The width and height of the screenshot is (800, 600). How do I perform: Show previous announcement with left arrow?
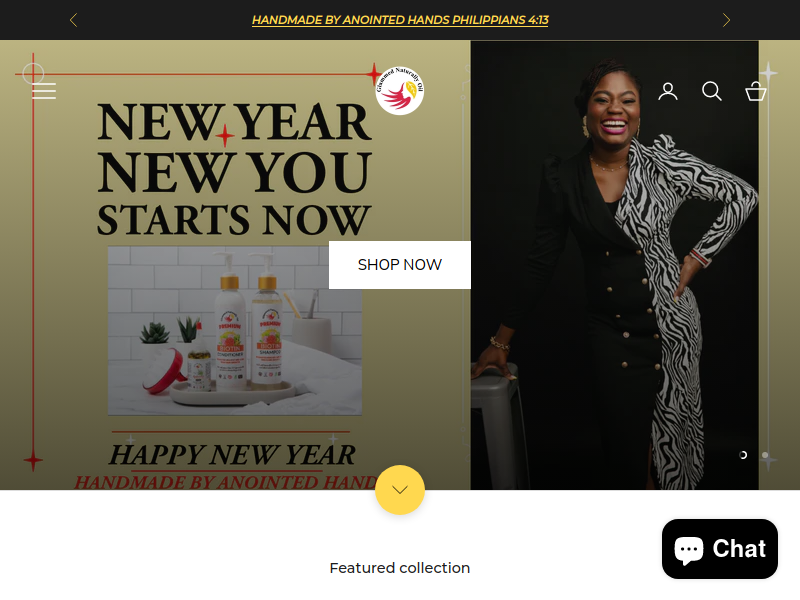(x=73, y=20)
